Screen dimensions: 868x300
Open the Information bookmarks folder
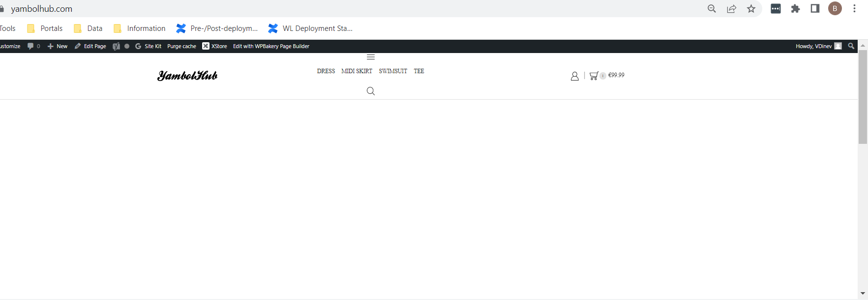coord(139,28)
